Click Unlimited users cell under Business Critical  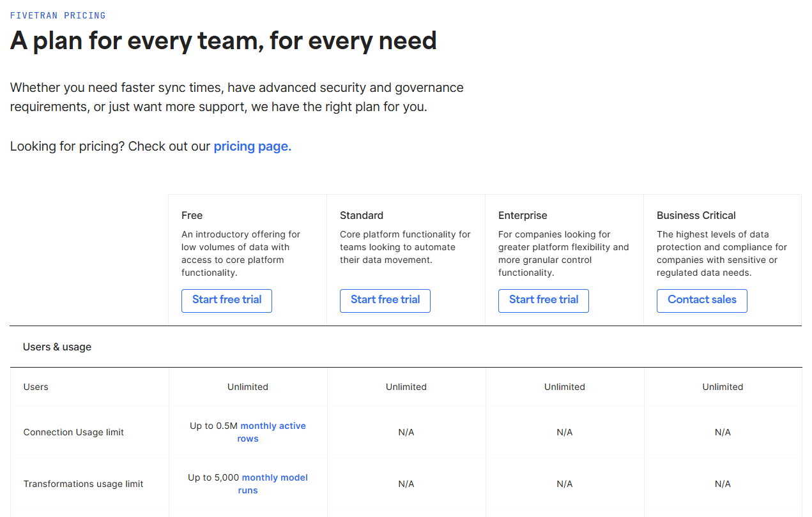coord(723,387)
